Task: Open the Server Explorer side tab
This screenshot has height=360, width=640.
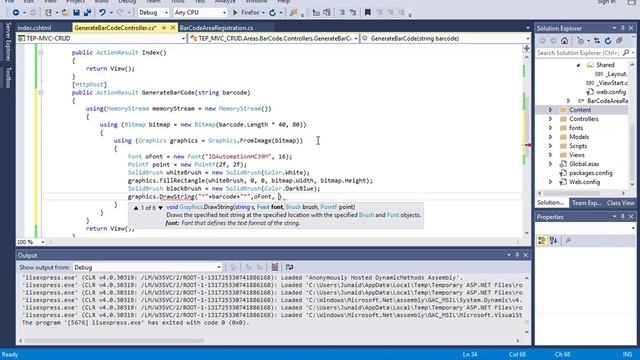Action: (x=8, y=42)
